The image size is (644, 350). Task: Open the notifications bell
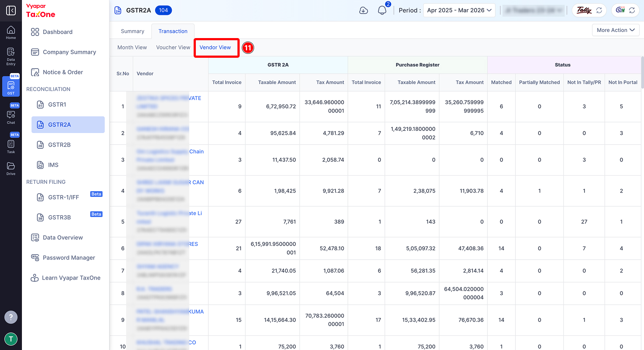[382, 10]
